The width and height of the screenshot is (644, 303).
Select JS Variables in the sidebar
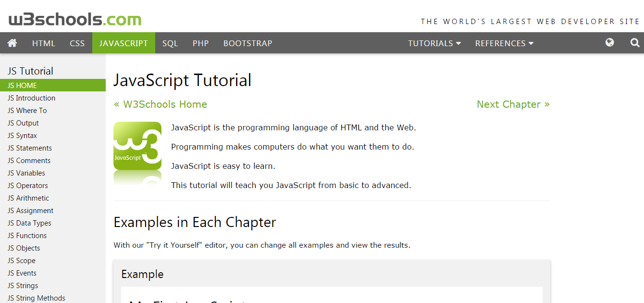point(26,173)
